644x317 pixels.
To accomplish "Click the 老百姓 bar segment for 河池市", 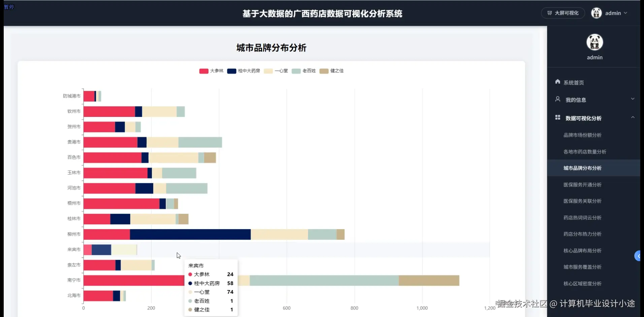I will 187,188.
